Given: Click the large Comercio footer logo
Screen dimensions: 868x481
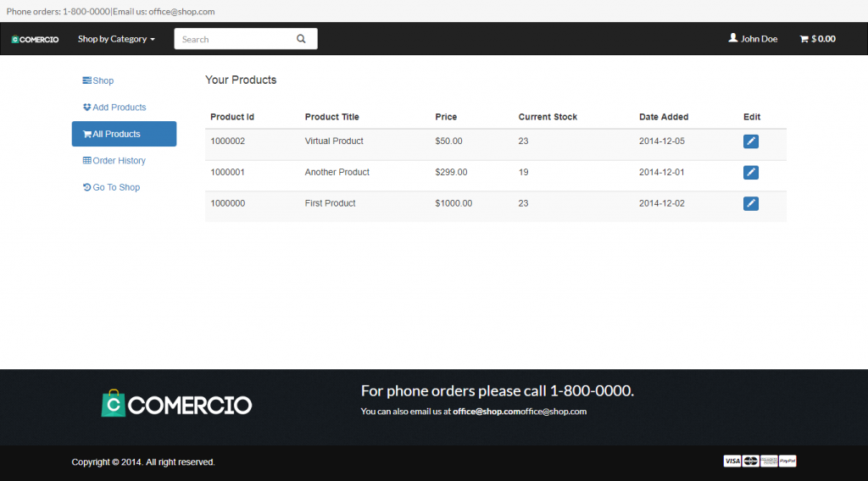Looking at the screenshot, I should click(x=176, y=404).
